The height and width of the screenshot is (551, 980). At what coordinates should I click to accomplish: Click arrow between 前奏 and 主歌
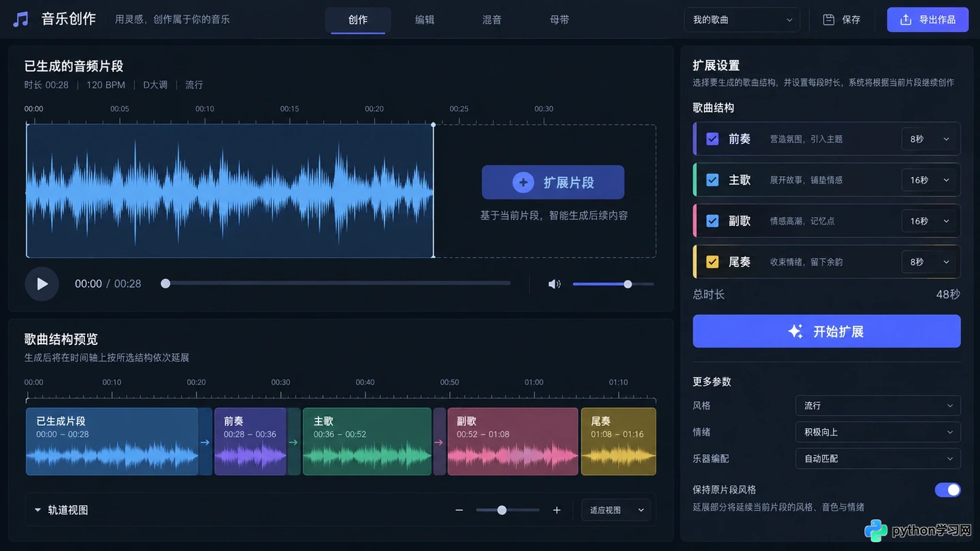tap(293, 442)
